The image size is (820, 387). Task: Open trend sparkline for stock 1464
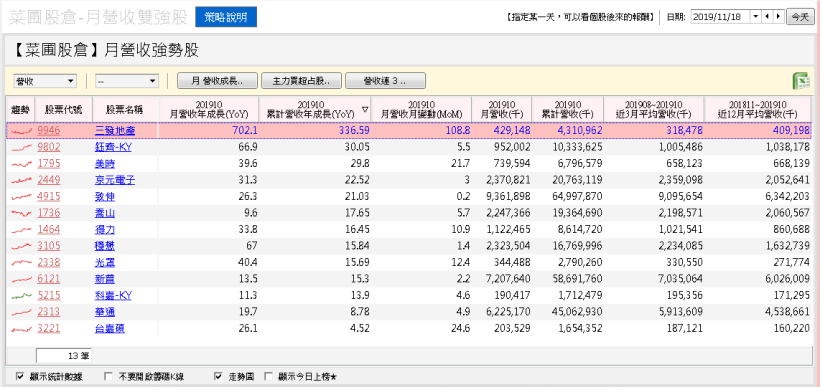click(21, 230)
